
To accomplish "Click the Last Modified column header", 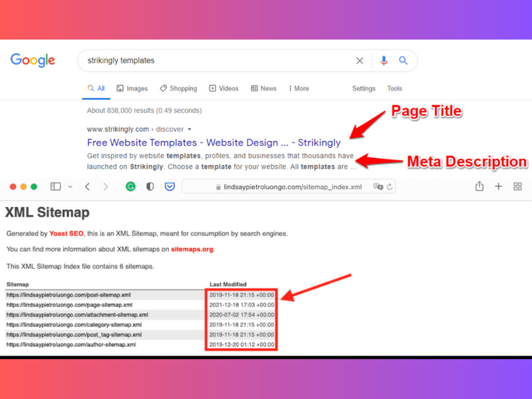I will tap(228, 284).
